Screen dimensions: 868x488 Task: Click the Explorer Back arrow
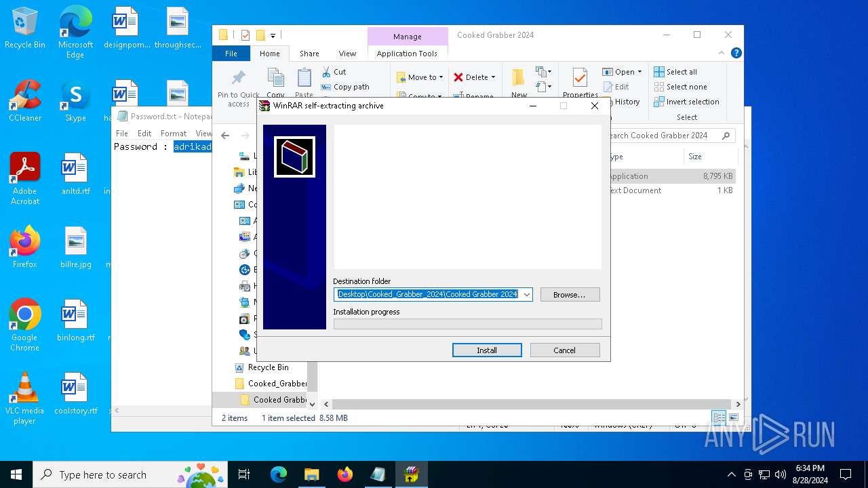[x=225, y=136]
